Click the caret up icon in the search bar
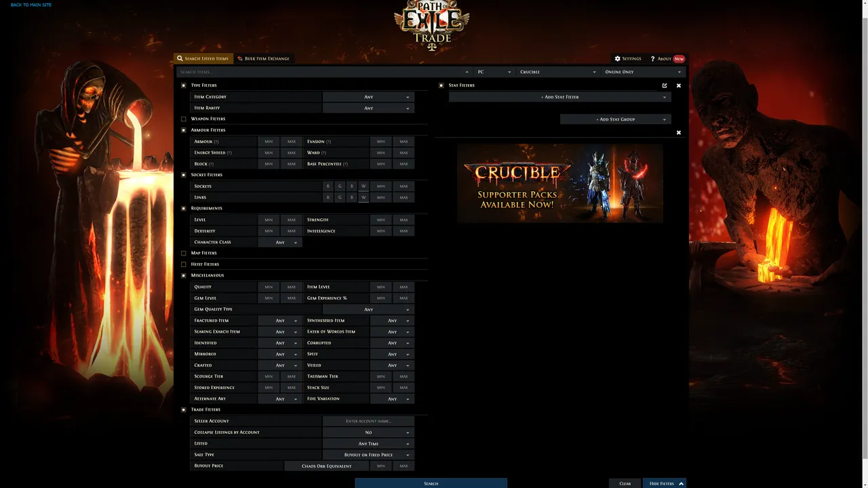The image size is (868, 488). [467, 72]
